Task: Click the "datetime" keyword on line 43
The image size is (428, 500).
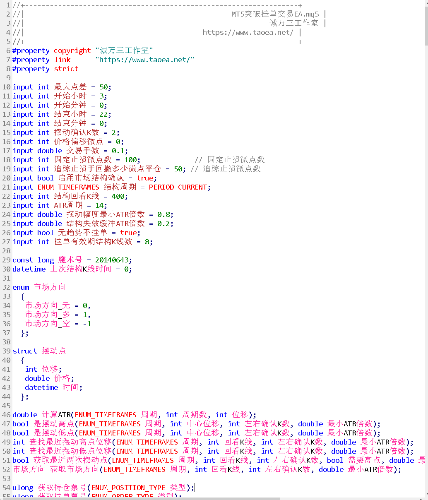Action: (x=41, y=387)
